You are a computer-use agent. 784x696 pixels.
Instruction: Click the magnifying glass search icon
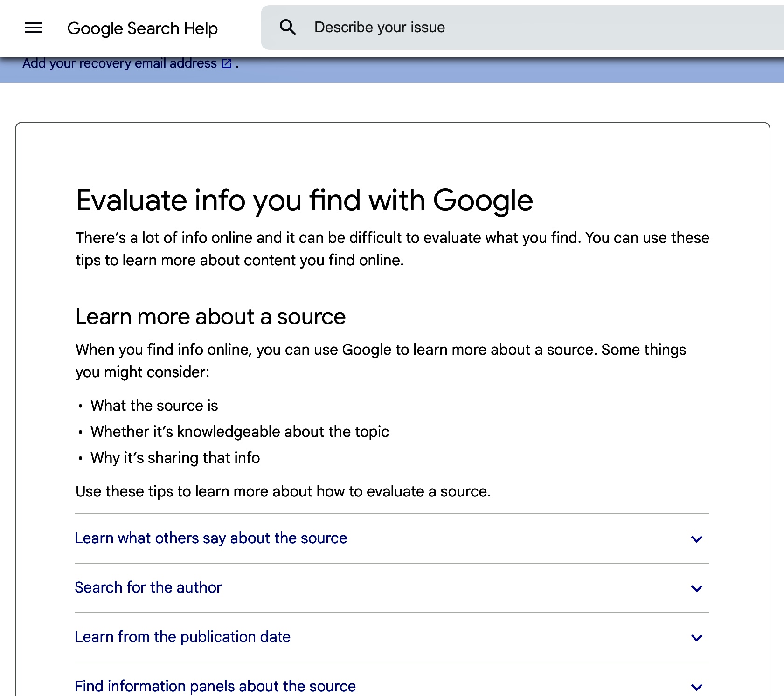[288, 28]
